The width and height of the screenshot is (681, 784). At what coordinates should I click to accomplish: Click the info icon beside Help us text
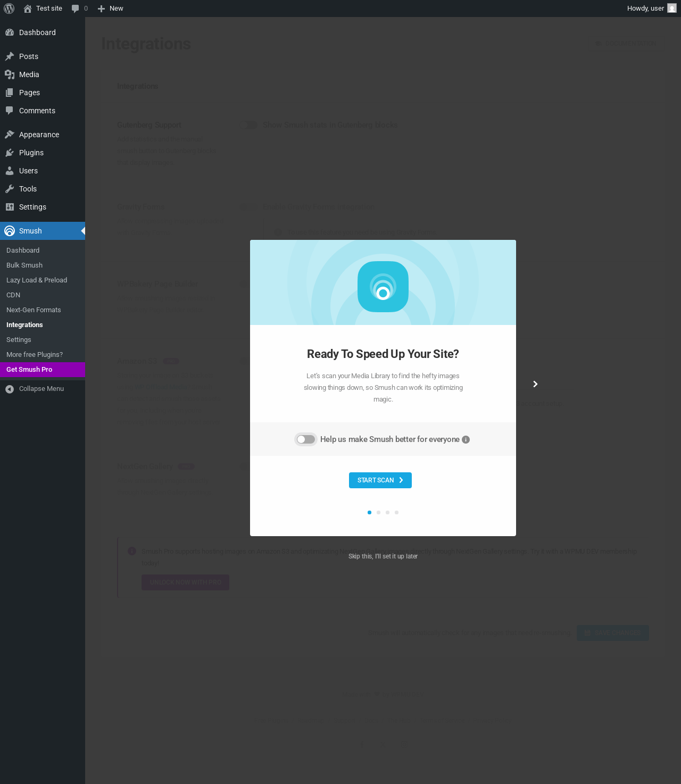click(x=466, y=439)
